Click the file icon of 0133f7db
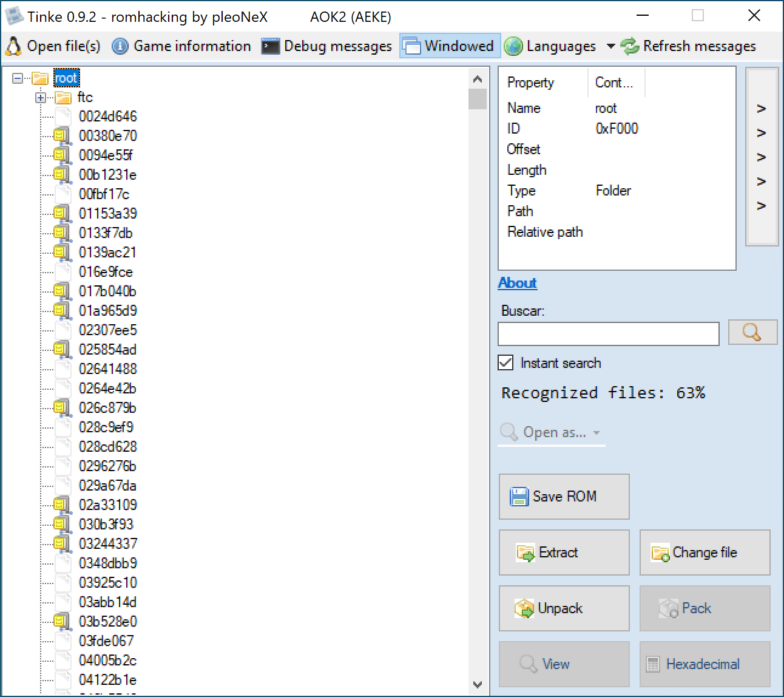 (62, 233)
